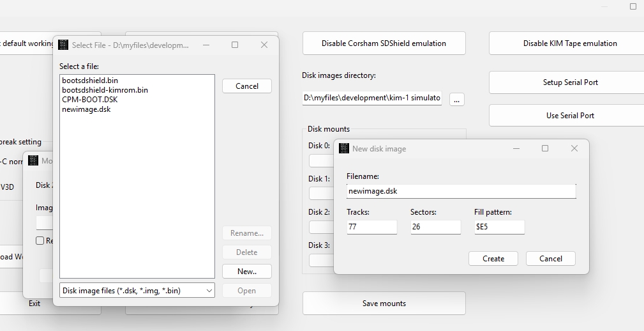Click the Save mounts button
Image resolution: width=644 pixels, height=331 pixels.
(384, 304)
